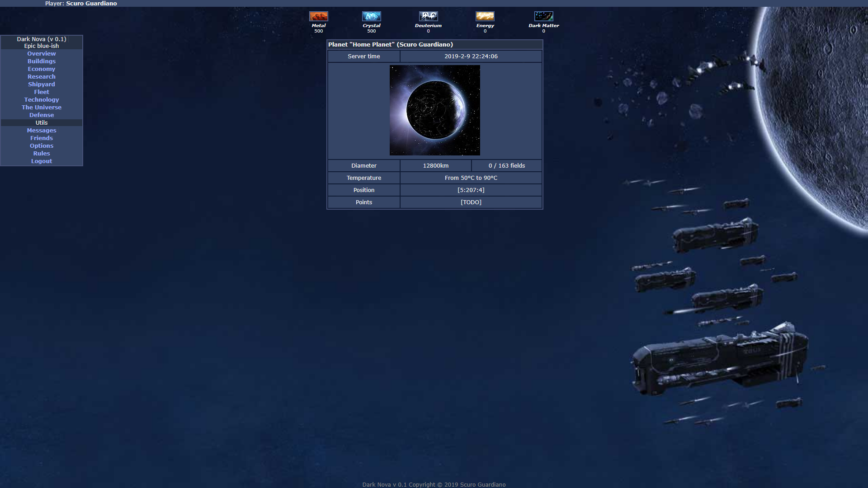Open the Options settings page
The height and width of the screenshot is (488, 868).
coord(41,145)
